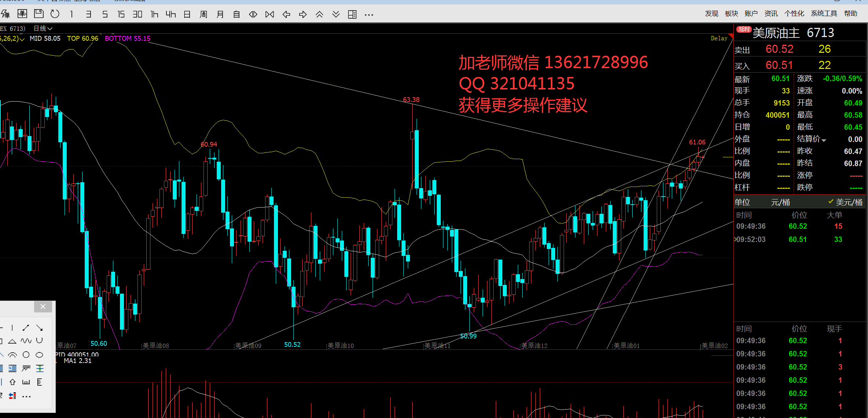
Task: Switch to the 周 weekly period
Action: point(204,14)
